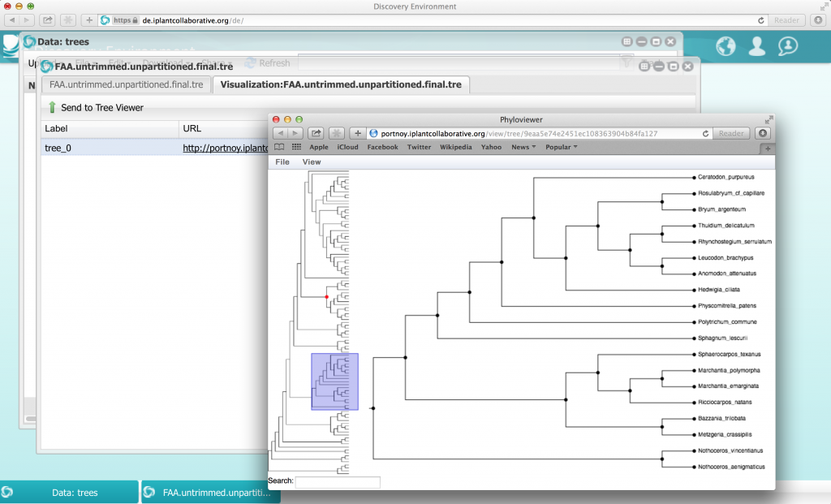This screenshot has width=831, height=504.
Task: Click the root node of the tree
Action: tap(373, 408)
